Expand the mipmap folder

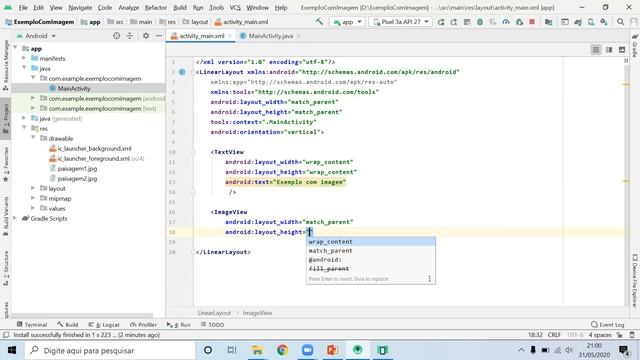point(33,198)
